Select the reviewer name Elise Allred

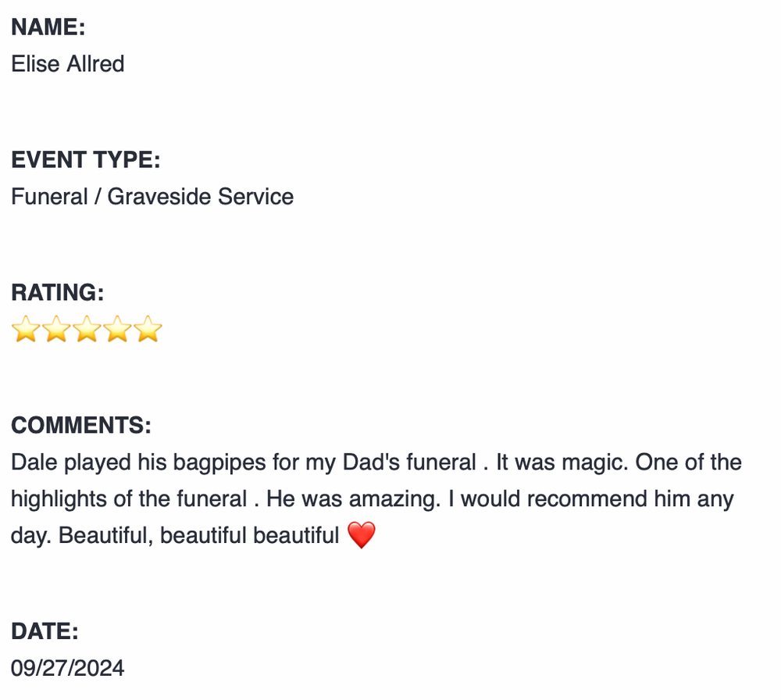tap(68, 63)
